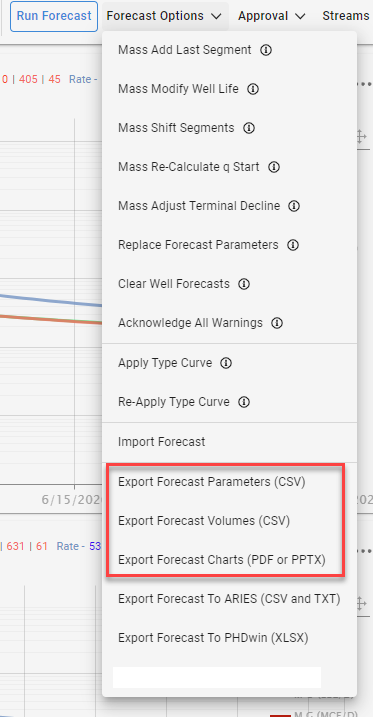Click info icon next to Apply Type Curve
373x717 pixels.
click(x=226, y=363)
